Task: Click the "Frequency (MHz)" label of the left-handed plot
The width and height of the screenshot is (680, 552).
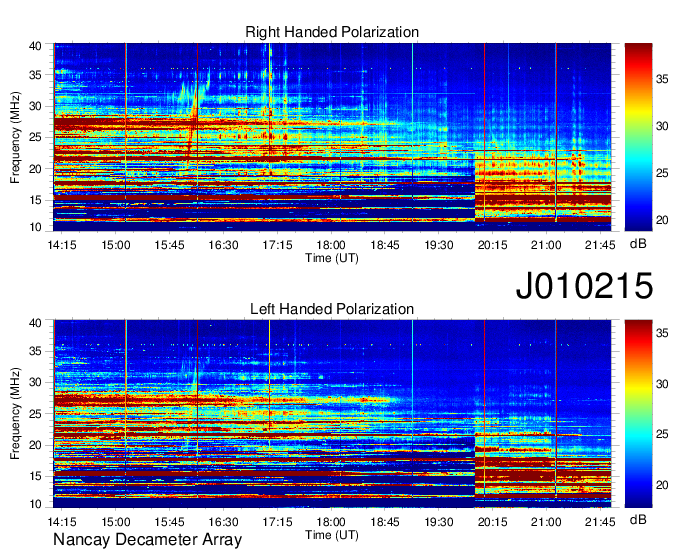Action: pyautogui.click(x=15, y=414)
